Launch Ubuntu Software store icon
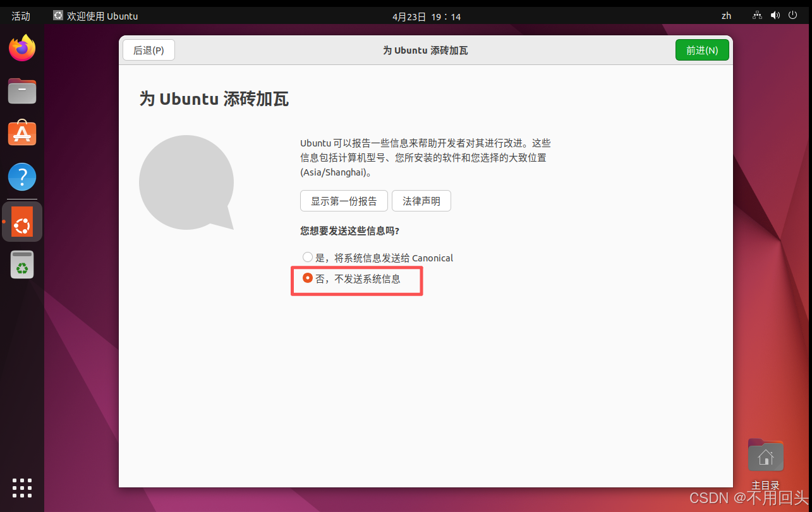 22,134
